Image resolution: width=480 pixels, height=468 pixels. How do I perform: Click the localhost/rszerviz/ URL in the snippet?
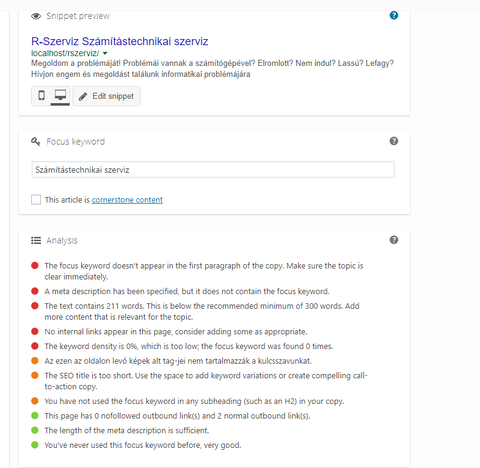pos(65,53)
